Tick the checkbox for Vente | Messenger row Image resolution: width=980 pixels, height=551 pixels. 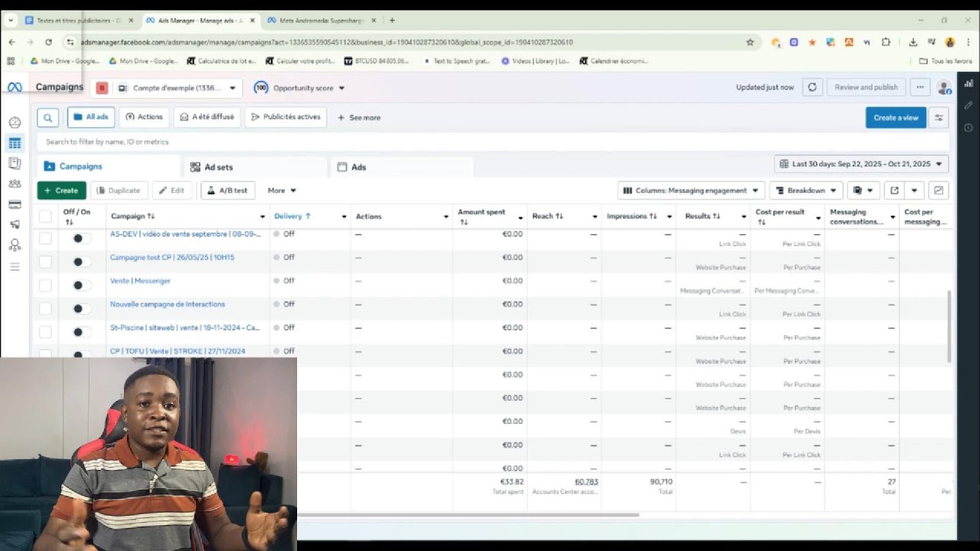pos(45,285)
